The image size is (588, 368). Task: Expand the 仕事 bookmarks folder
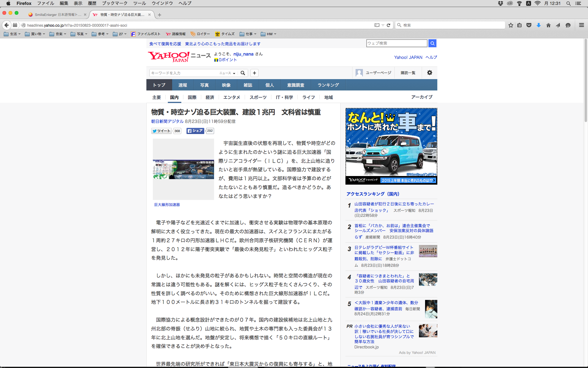pyautogui.click(x=248, y=34)
